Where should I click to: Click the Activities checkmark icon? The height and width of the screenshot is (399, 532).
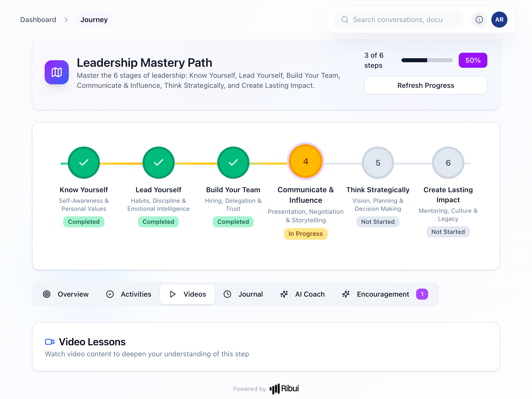coord(110,294)
